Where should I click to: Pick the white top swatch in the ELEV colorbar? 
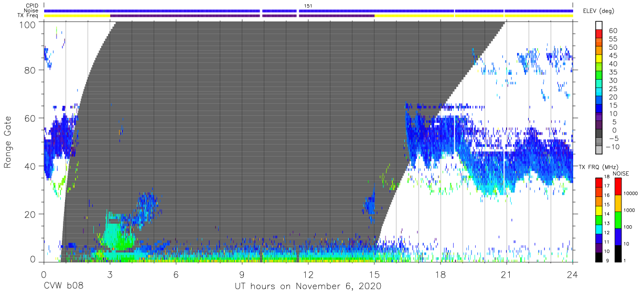coord(599,26)
